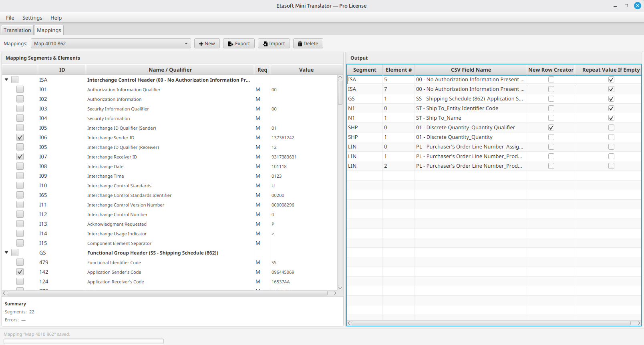
Task: Select the Interchange Usage Indicator row
Action: [x=170, y=233]
